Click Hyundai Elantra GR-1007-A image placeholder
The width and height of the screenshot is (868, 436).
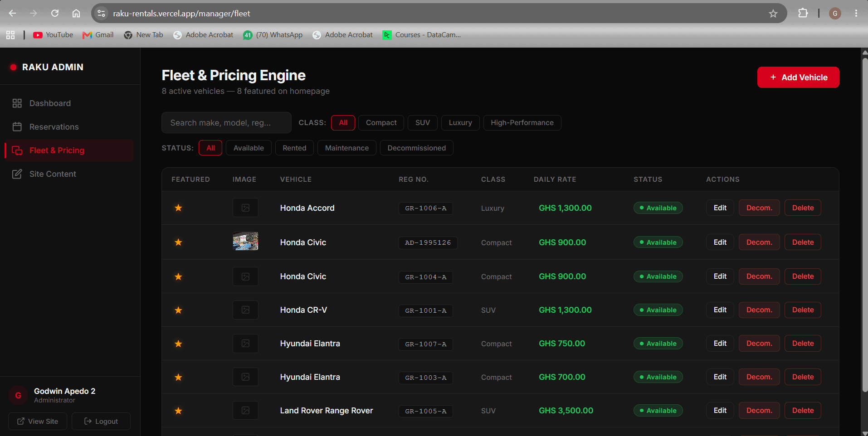coord(245,344)
